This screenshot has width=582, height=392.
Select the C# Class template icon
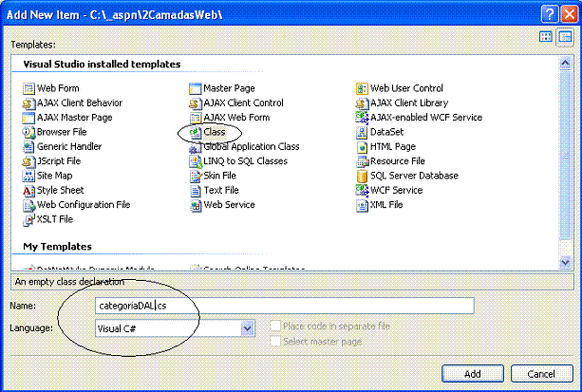196,132
